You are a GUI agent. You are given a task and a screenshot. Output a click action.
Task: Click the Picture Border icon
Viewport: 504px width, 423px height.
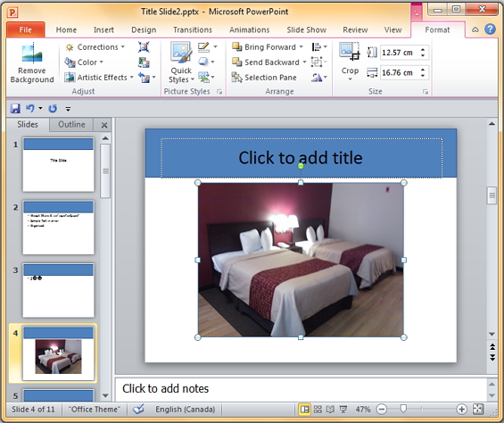pos(203,47)
